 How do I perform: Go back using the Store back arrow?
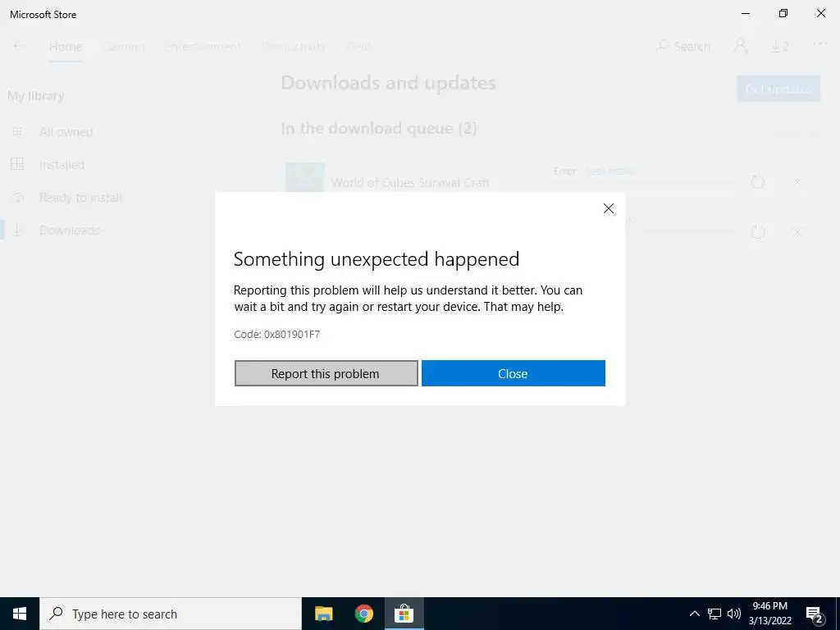tap(18, 46)
